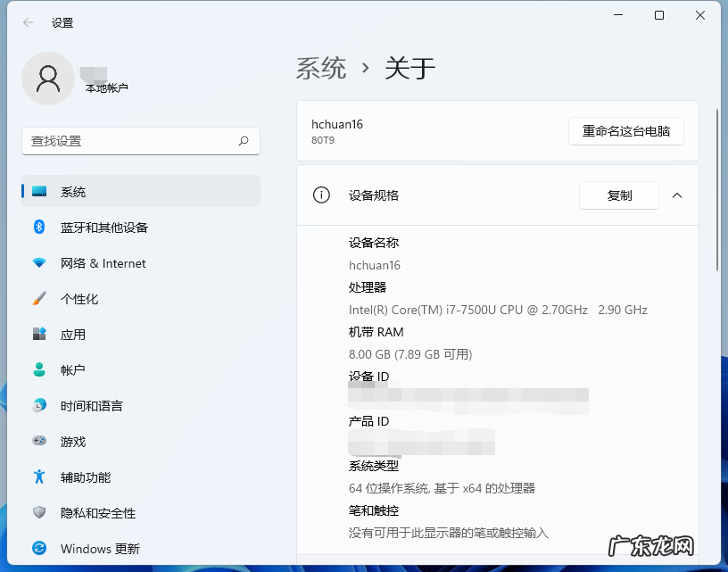Open 个性化 paintbrush icon
Screen dimensions: 728x572
pyautogui.click(x=39, y=299)
